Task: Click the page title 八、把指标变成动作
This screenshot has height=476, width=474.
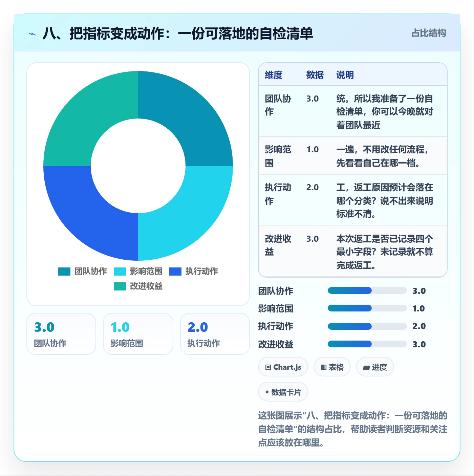Action: tap(178, 34)
